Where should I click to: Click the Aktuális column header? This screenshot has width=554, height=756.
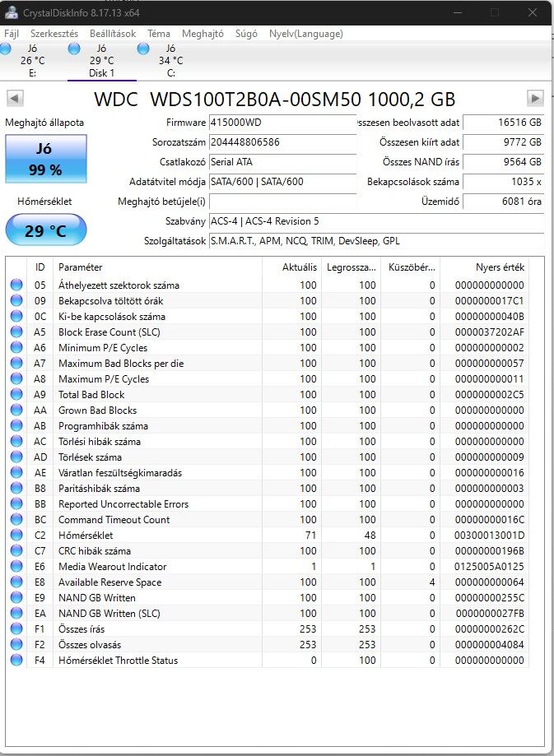pyautogui.click(x=291, y=267)
